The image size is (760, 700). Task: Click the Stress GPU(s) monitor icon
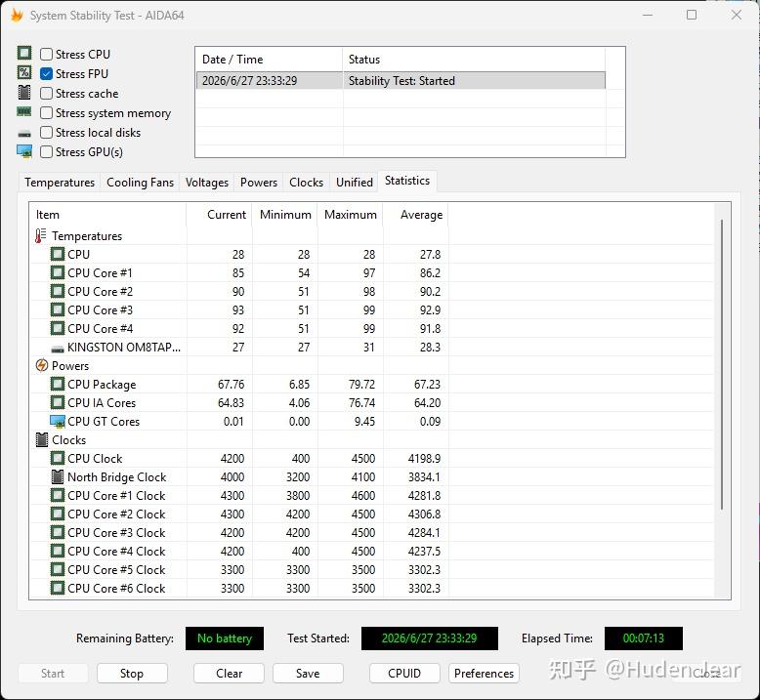(x=24, y=151)
